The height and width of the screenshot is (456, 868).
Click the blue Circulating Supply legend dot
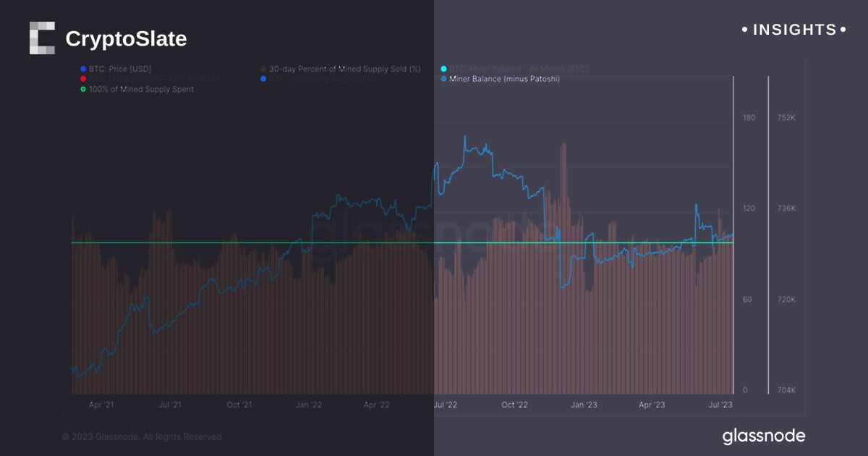pos(264,79)
